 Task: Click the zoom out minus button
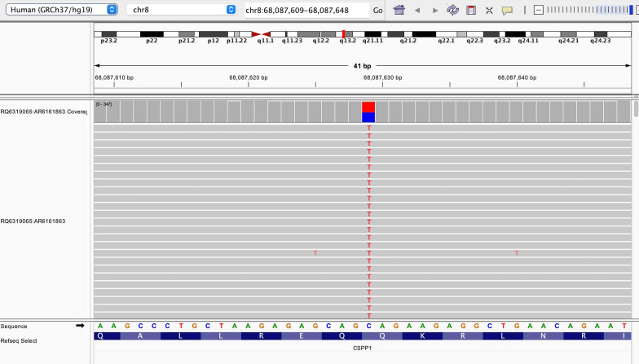538,10
